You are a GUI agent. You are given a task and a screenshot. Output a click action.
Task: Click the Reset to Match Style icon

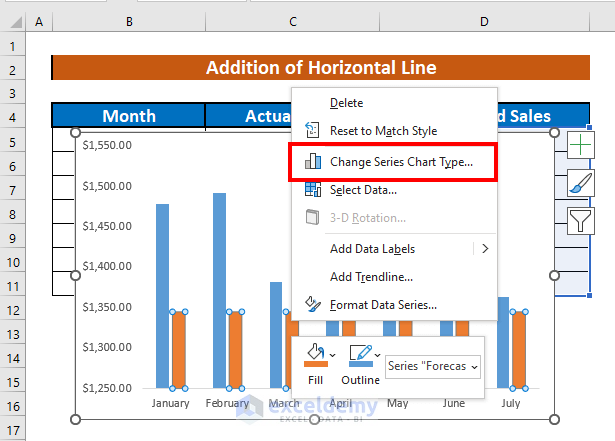coord(312,131)
